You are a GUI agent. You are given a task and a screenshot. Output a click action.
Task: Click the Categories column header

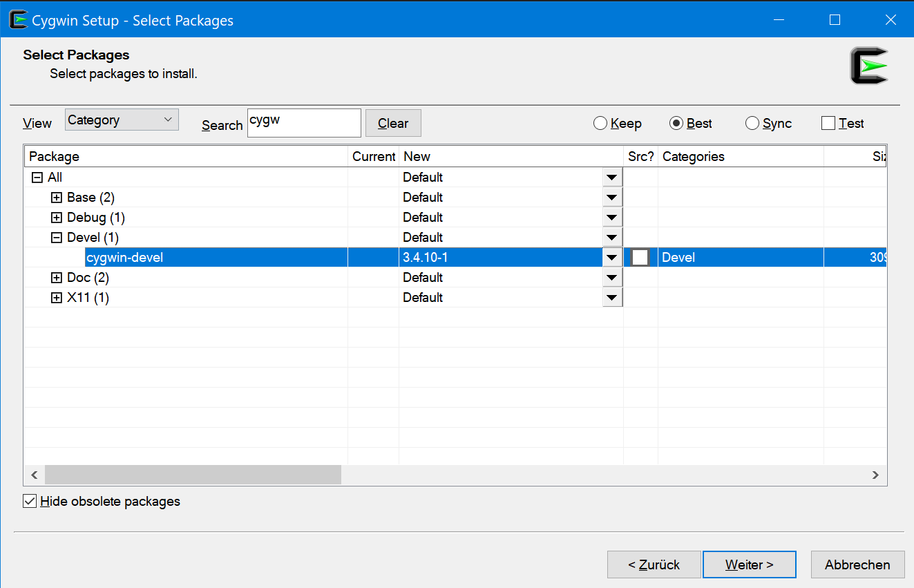point(741,156)
